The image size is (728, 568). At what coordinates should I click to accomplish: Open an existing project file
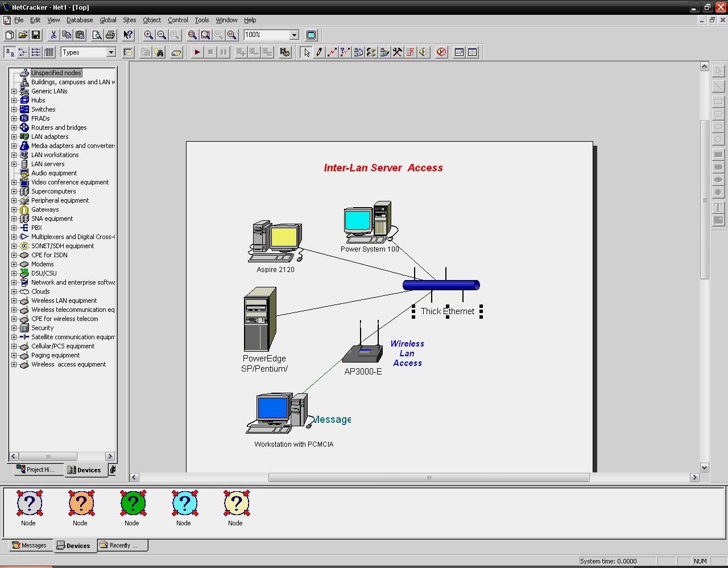(23, 35)
